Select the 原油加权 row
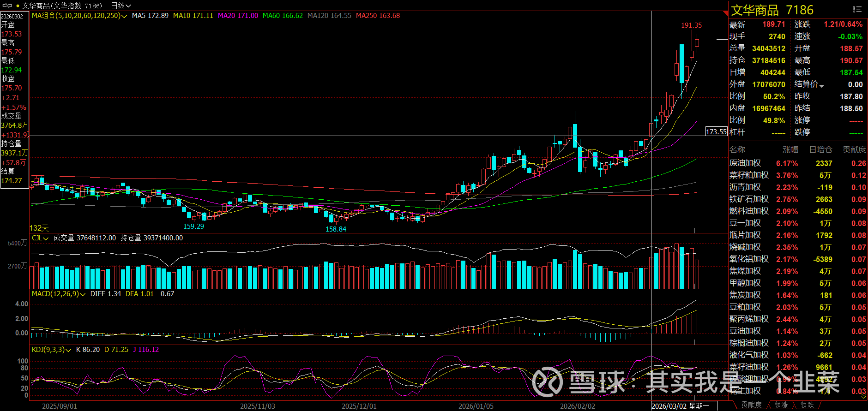 click(798, 163)
